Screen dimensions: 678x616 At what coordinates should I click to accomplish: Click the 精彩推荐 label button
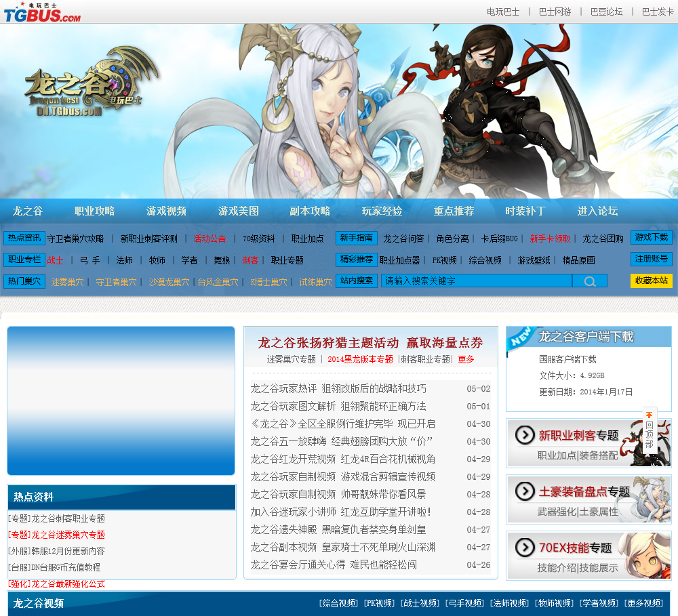tap(357, 260)
